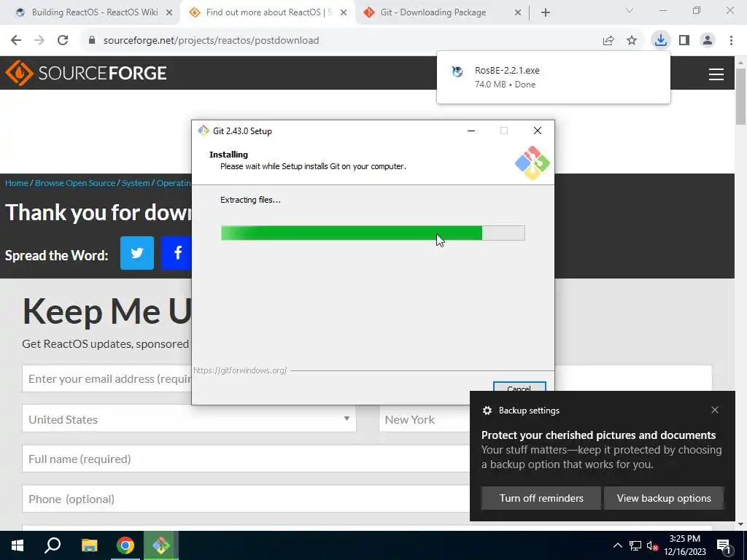Expand the United States country dropdown

[189, 419]
